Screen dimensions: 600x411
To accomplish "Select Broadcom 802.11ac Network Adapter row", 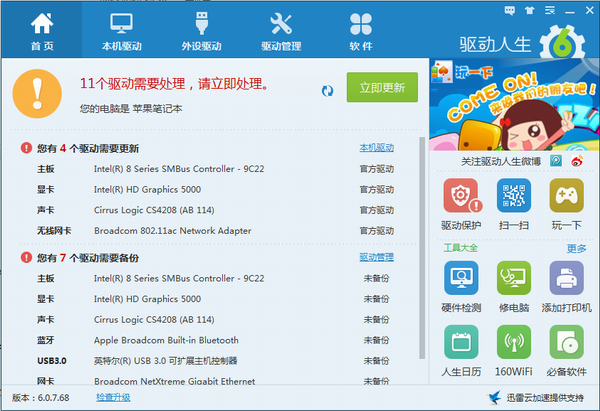I will pos(215,231).
